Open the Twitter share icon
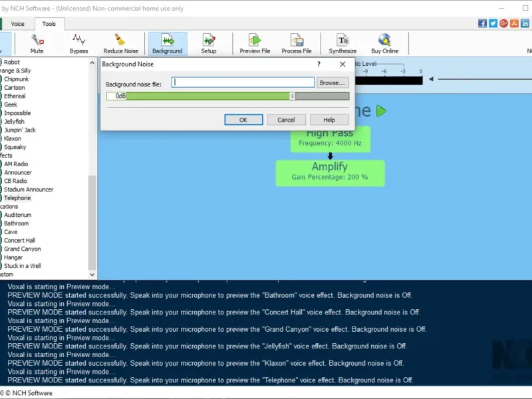Image resolution: width=532 pixels, height=399 pixels. pyautogui.click(x=493, y=23)
